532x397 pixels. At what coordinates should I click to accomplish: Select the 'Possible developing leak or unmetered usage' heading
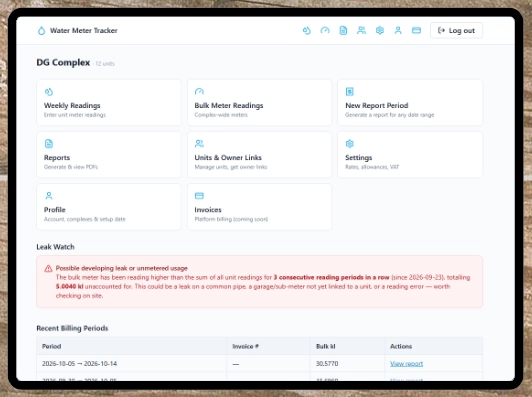pyautogui.click(x=122, y=268)
